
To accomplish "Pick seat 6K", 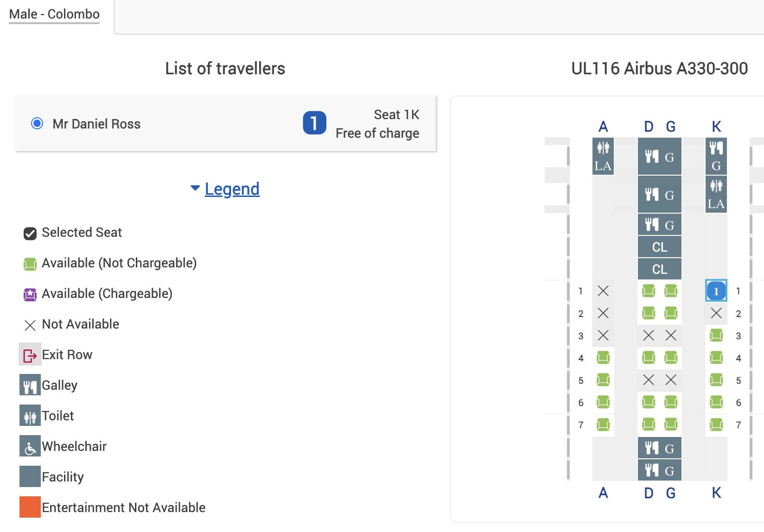I will click(716, 402).
